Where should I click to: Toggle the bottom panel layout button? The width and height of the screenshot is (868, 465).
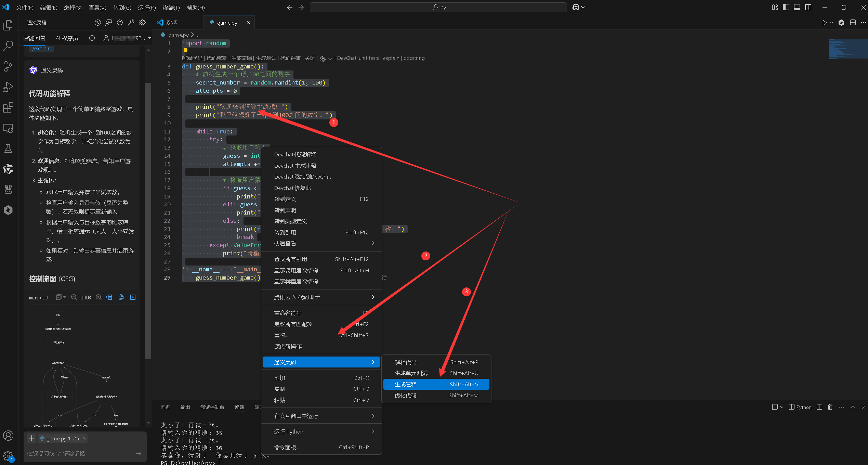797,7
